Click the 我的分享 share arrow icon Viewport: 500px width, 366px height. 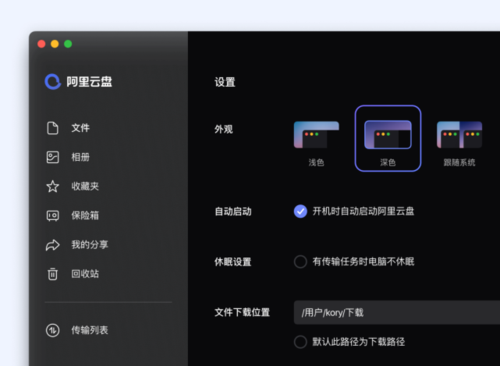pos(53,245)
